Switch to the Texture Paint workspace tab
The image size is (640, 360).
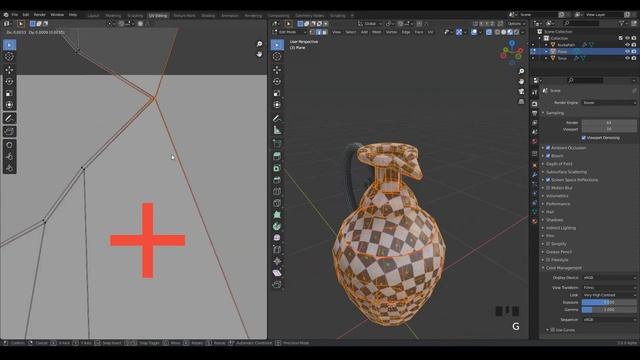click(x=184, y=16)
